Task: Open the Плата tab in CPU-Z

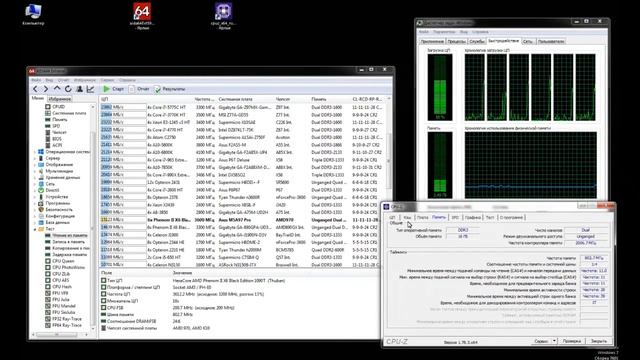Action: 422,218
